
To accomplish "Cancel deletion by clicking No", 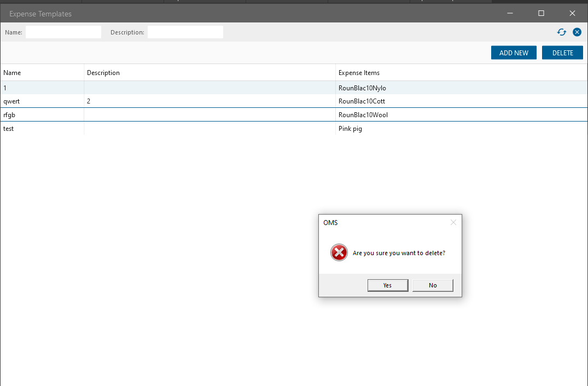I will [x=433, y=285].
